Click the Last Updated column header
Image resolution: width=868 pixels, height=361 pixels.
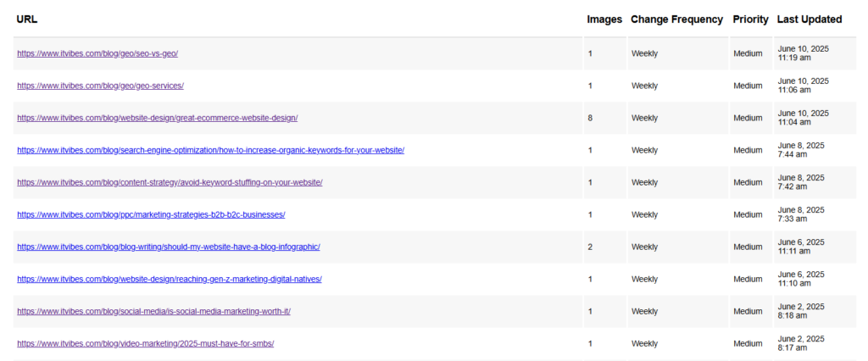tap(810, 19)
